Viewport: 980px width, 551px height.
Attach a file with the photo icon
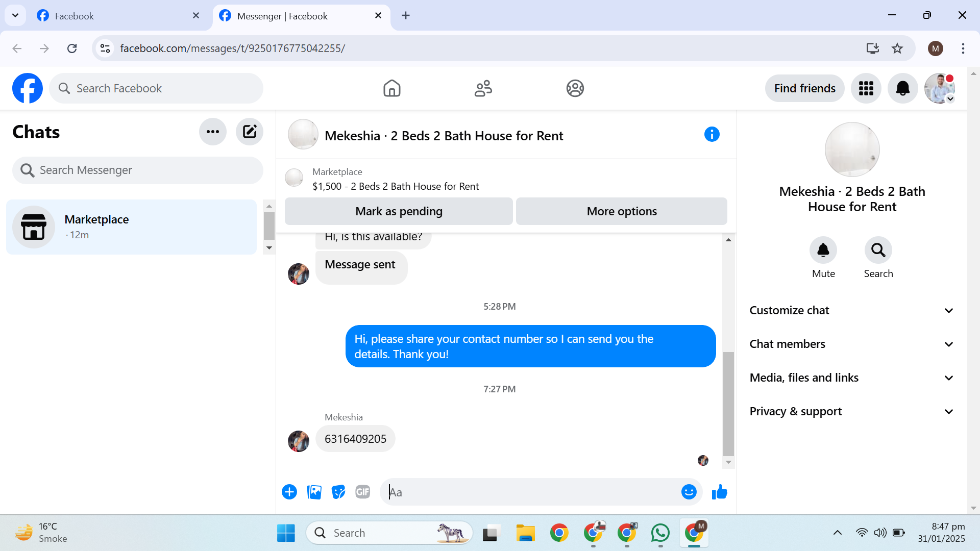(x=314, y=492)
